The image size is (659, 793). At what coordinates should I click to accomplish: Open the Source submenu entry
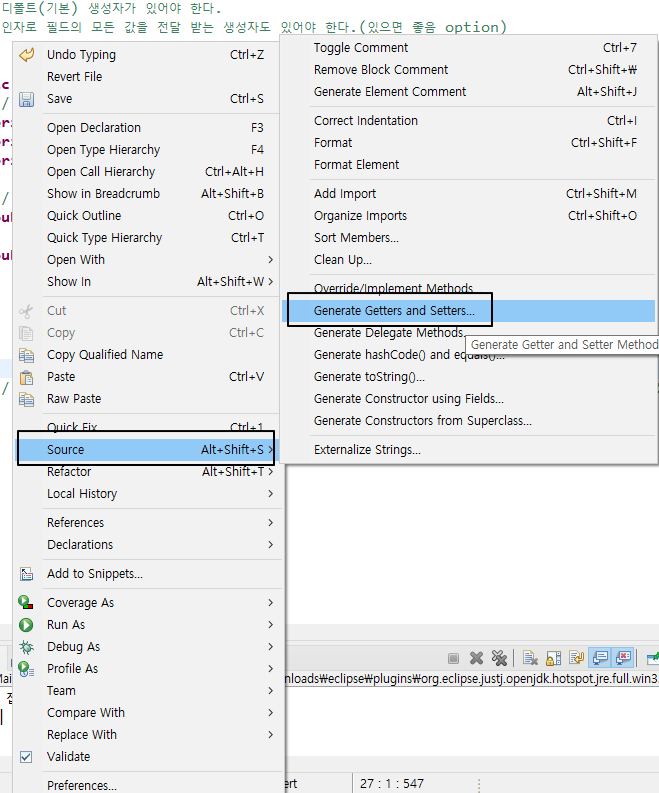[146, 449]
